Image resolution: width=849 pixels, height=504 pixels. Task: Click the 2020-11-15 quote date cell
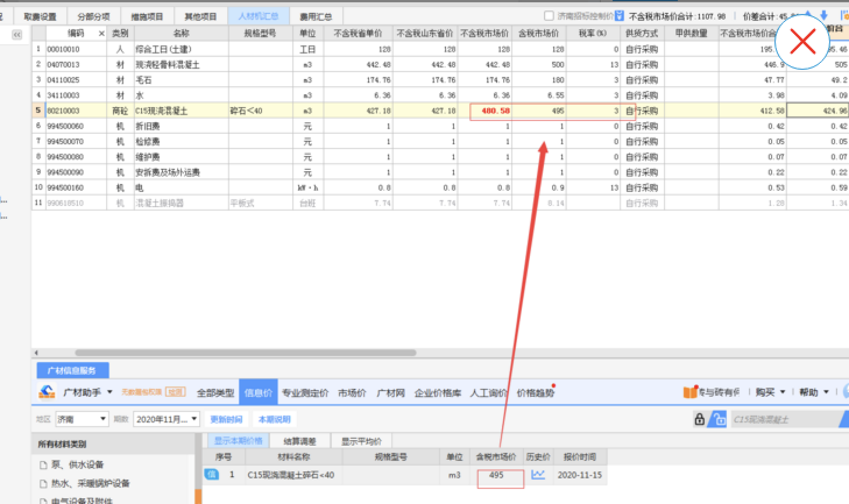pyautogui.click(x=579, y=475)
